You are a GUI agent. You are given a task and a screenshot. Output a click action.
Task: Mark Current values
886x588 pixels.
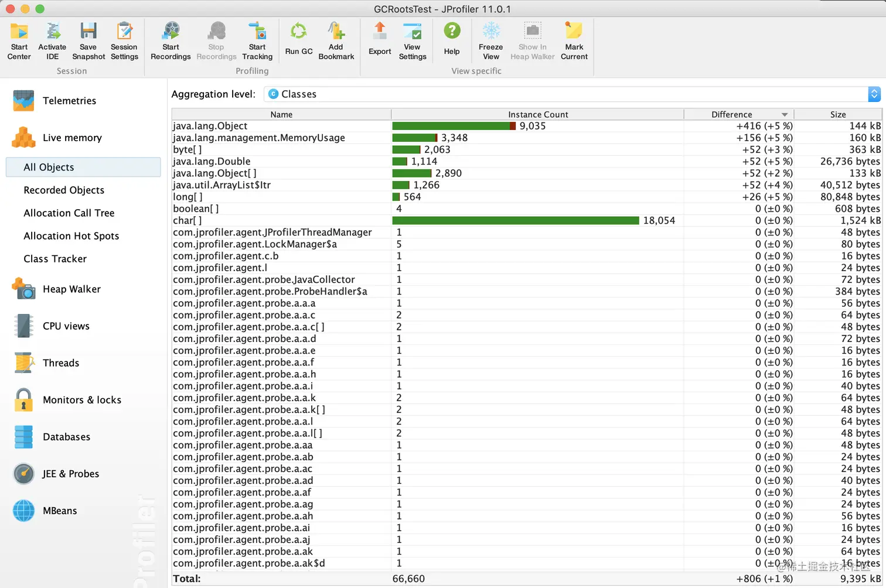574,40
